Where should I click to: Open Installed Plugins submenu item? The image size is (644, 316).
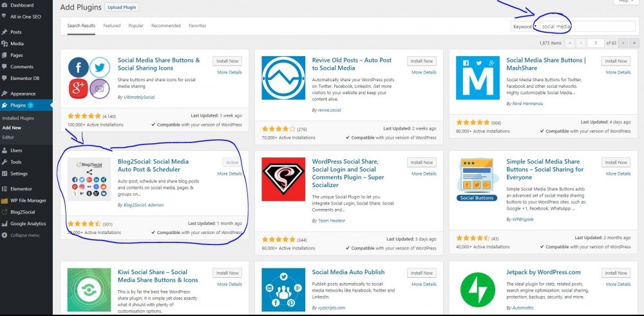(x=18, y=118)
